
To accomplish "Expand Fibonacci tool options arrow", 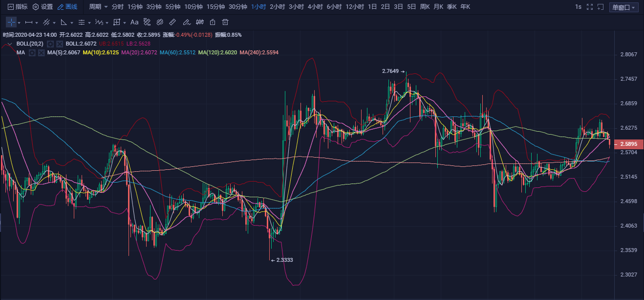I will 90,23.
